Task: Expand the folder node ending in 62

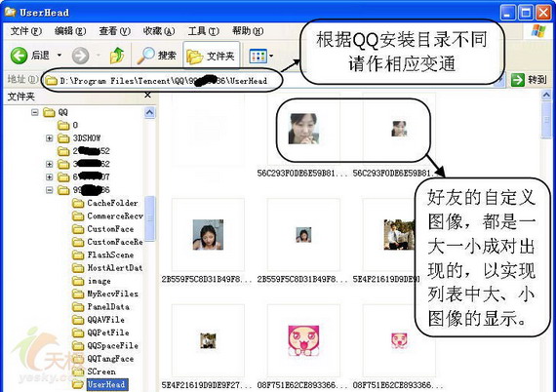Action: tap(50, 164)
